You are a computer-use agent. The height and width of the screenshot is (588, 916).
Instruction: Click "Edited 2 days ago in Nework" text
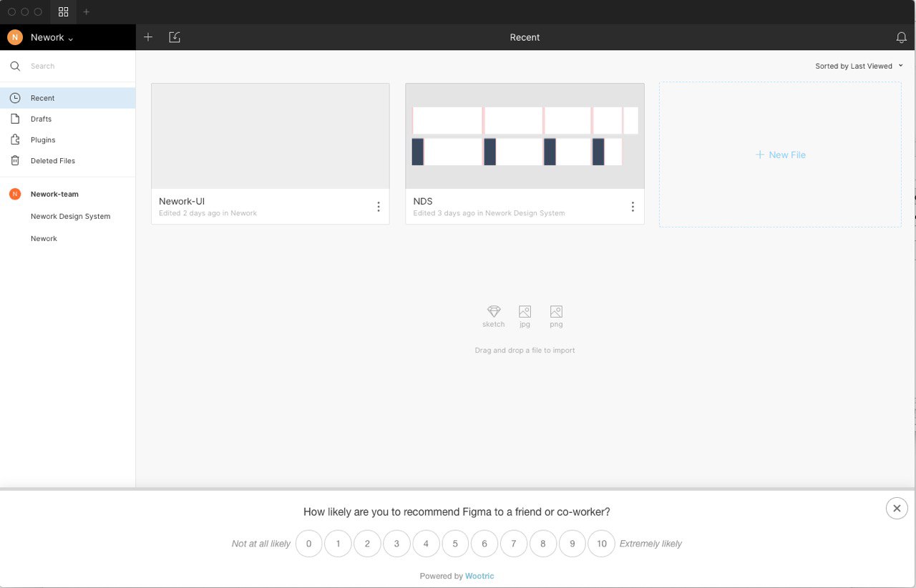point(208,213)
